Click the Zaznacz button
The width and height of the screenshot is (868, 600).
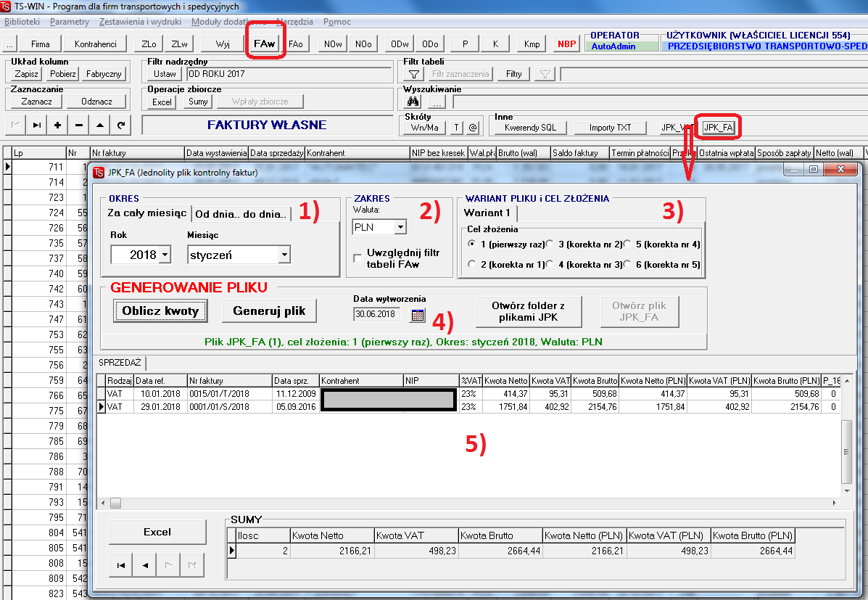click(36, 102)
